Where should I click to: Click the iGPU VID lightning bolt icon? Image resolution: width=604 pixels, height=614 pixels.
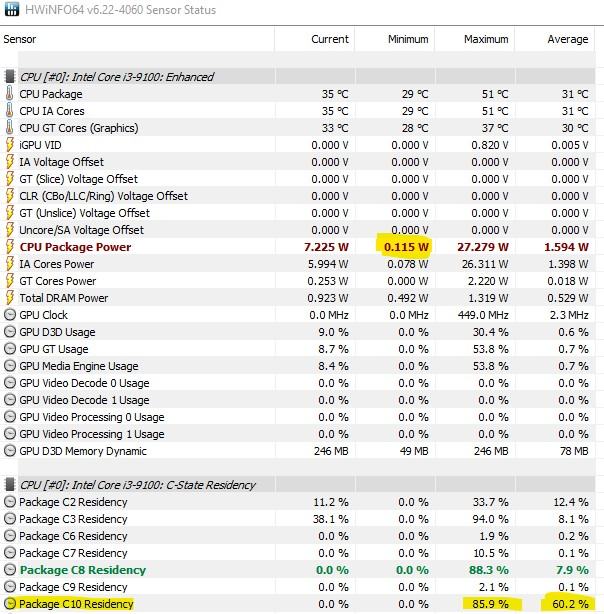pyautogui.click(x=9, y=145)
